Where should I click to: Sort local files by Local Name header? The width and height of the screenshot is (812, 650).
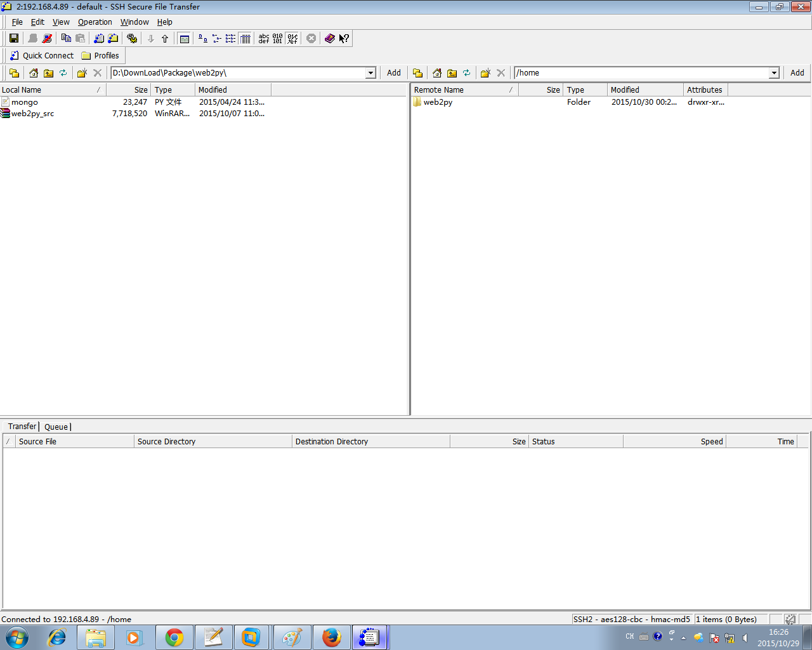coord(53,90)
